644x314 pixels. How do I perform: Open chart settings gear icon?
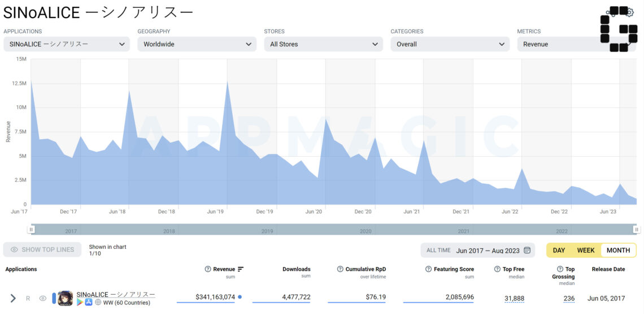629,13
